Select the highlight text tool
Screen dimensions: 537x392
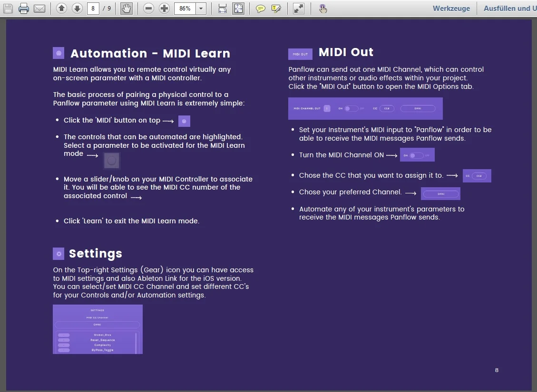pyautogui.click(x=276, y=8)
